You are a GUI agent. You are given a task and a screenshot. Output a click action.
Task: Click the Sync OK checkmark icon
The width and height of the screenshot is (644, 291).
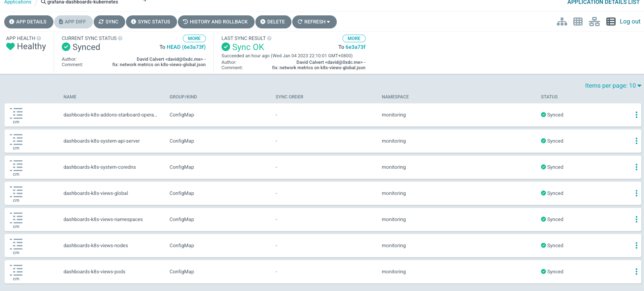(226, 47)
